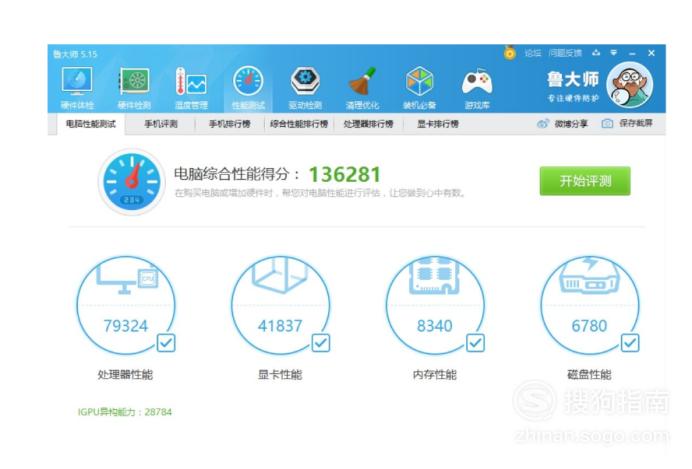Click the 微博分享 text link
The height and width of the screenshot is (469, 692).
(x=571, y=124)
